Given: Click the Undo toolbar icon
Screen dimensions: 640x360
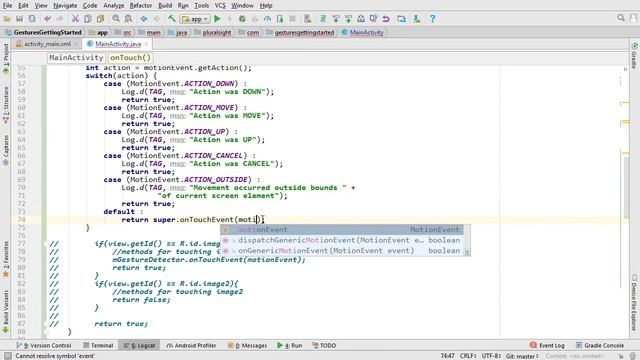Looking at the screenshot, I should 47,19.
